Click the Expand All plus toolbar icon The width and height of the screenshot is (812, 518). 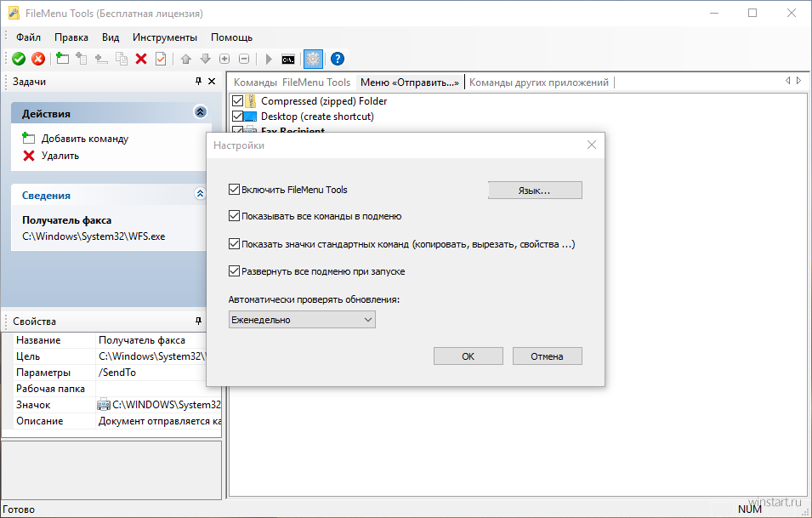tap(224, 59)
